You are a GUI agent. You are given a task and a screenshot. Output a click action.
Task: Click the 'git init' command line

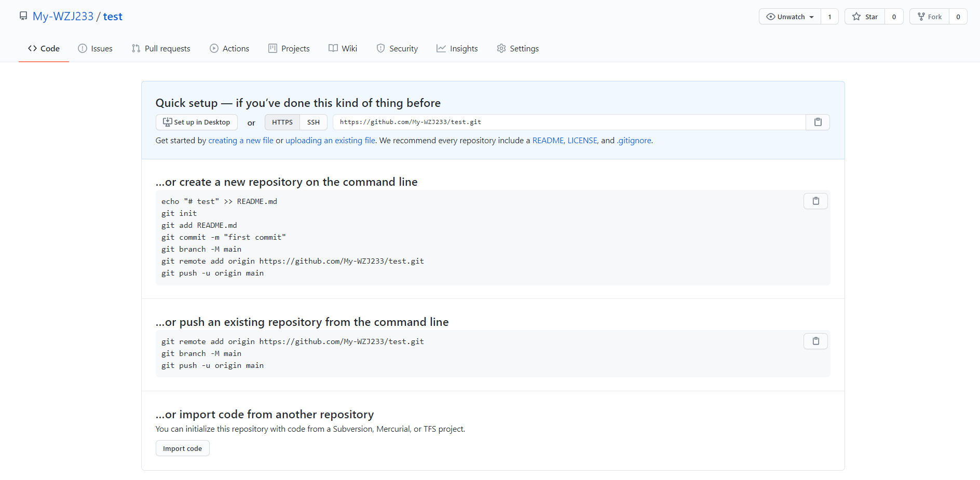click(x=179, y=213)
